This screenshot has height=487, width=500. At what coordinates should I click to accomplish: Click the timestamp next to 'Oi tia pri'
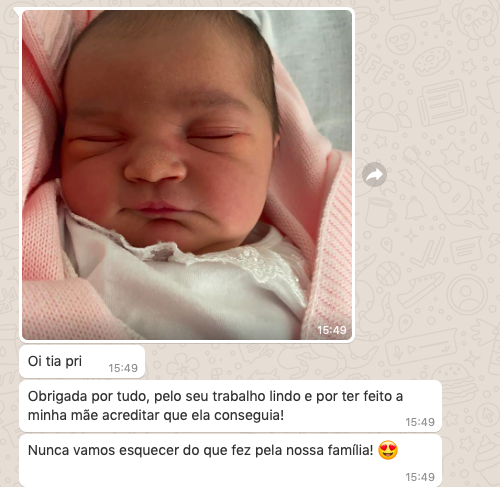tap(123, 368)
